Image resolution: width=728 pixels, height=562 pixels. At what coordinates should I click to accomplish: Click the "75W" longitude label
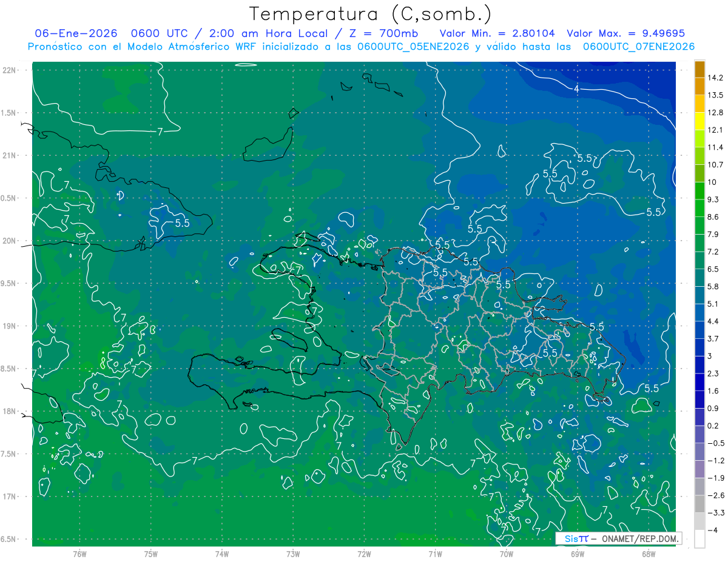pos(151,554)
